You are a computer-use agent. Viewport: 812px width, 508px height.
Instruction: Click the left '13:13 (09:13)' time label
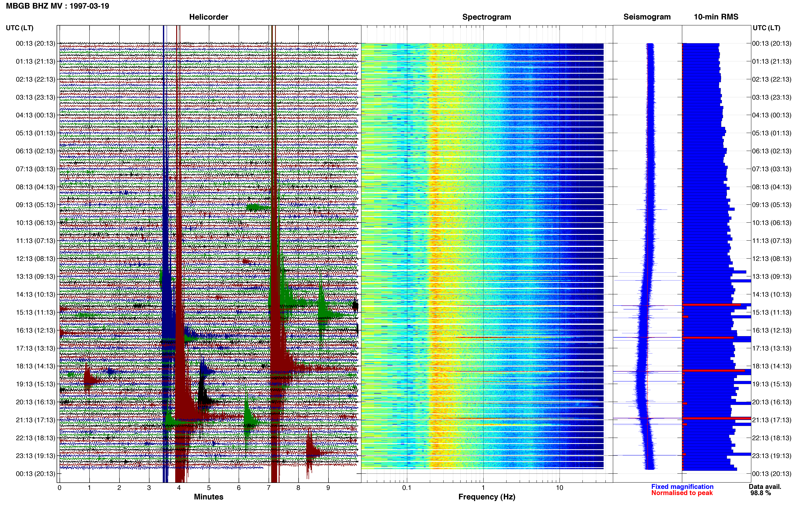pos(36,277)
